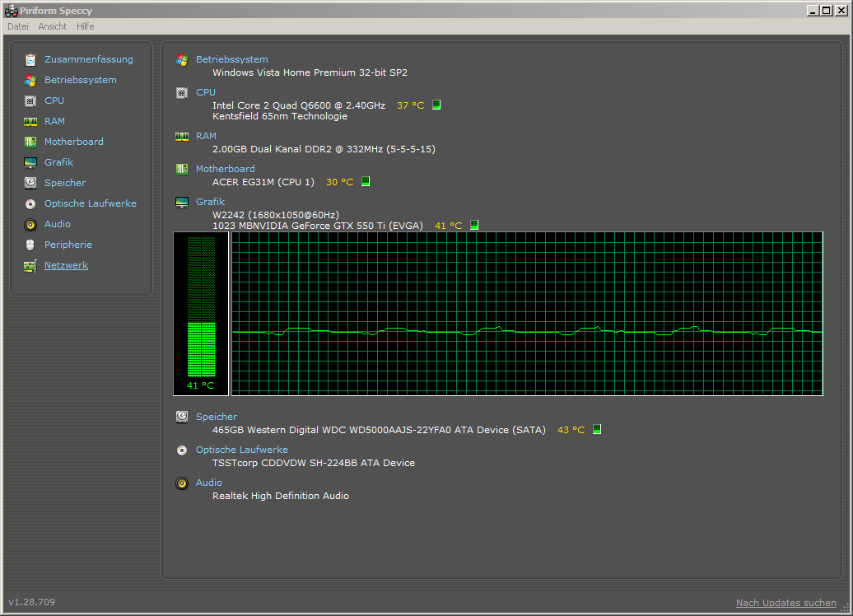Screen dimensions: 853x616
Task: Click the CPU chip icon in sidebar
Action: tap(30, 100)
